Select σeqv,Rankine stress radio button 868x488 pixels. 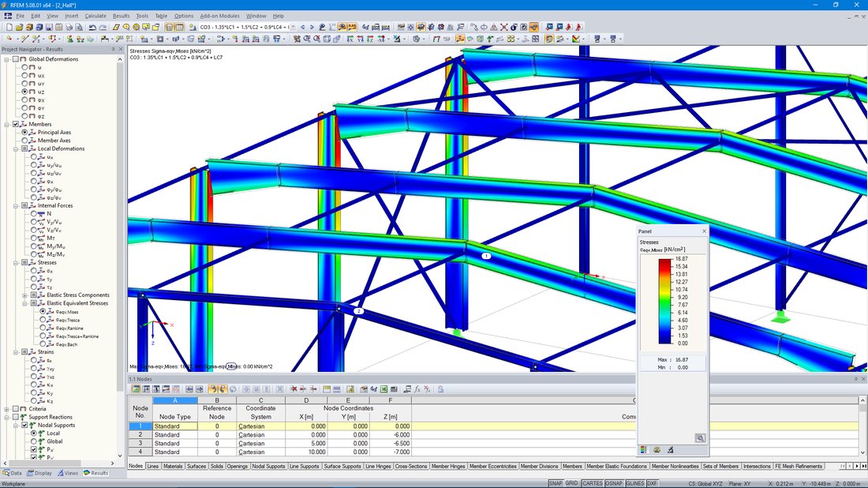(x=43, y=328)
